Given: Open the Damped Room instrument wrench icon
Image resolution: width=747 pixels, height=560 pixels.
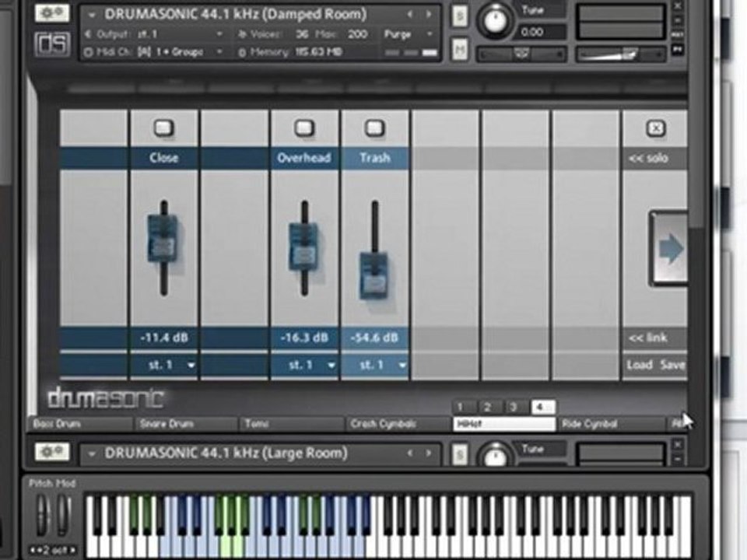Looking at the screenshot, I should coord(52,12).
